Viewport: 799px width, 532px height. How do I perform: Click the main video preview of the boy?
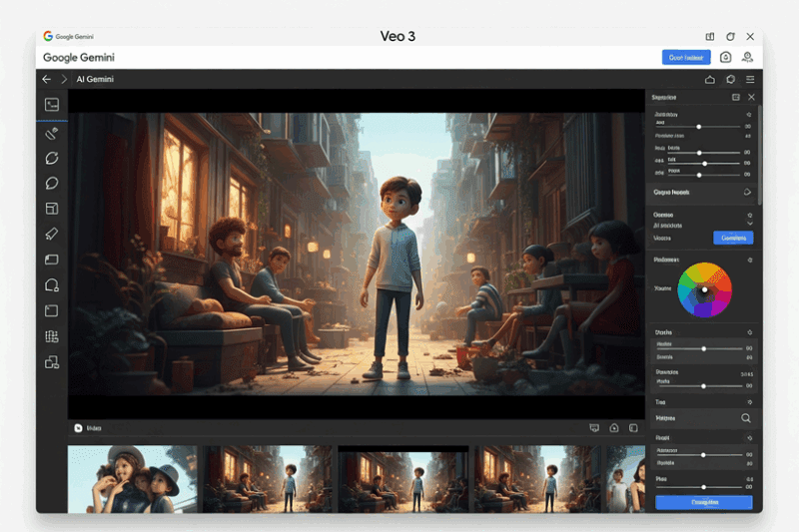(x=357, y=254)
